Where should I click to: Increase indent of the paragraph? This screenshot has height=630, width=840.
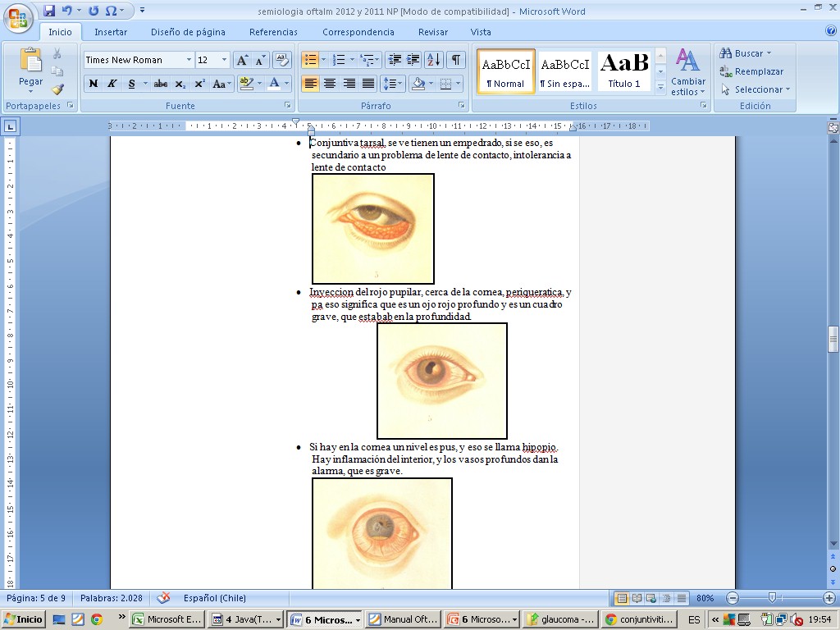tap(413, 60)
